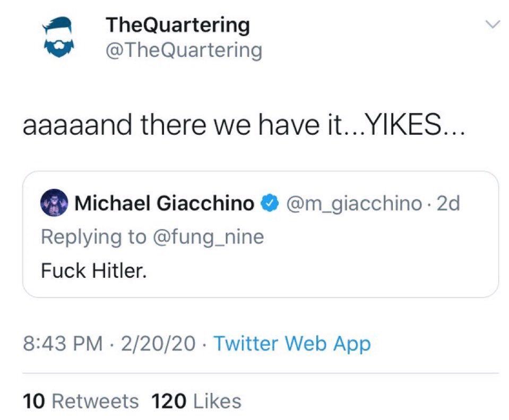
Task: Open the tweet options chevron menu
Action: (x=493, y=25)
